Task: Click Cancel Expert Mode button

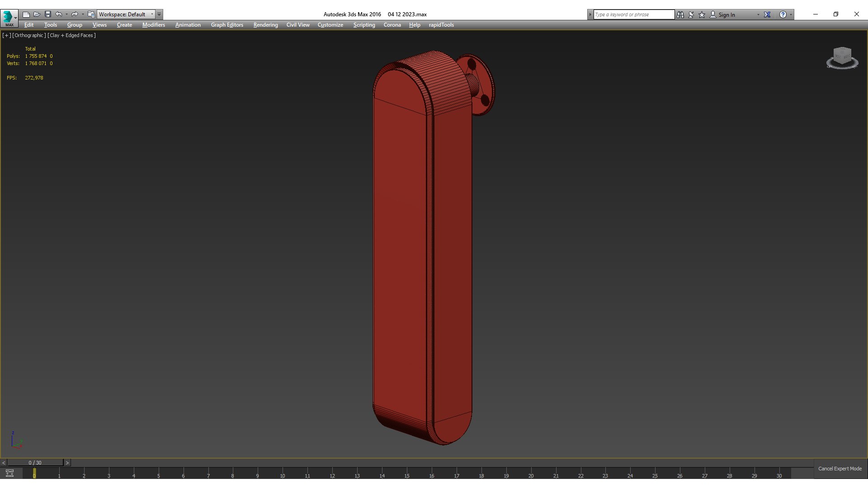Action: tap(840, 469)
